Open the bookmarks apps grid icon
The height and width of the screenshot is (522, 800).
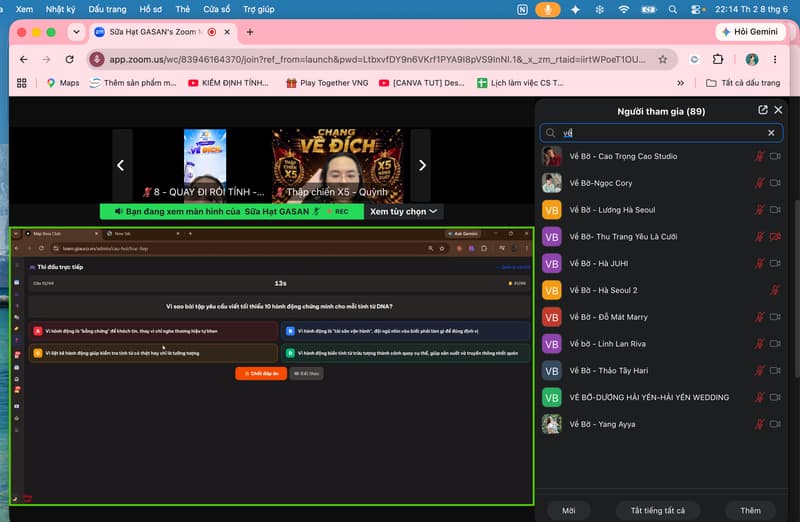point(21,83)
